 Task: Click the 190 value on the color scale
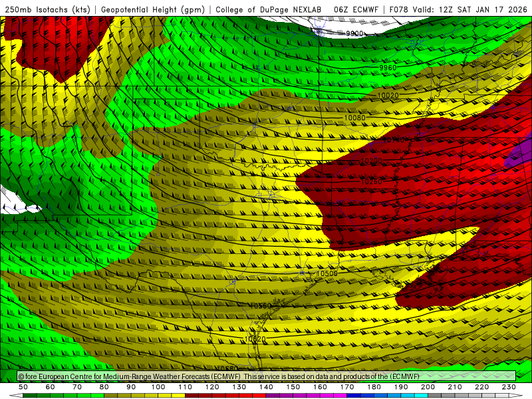click(401, 387)
